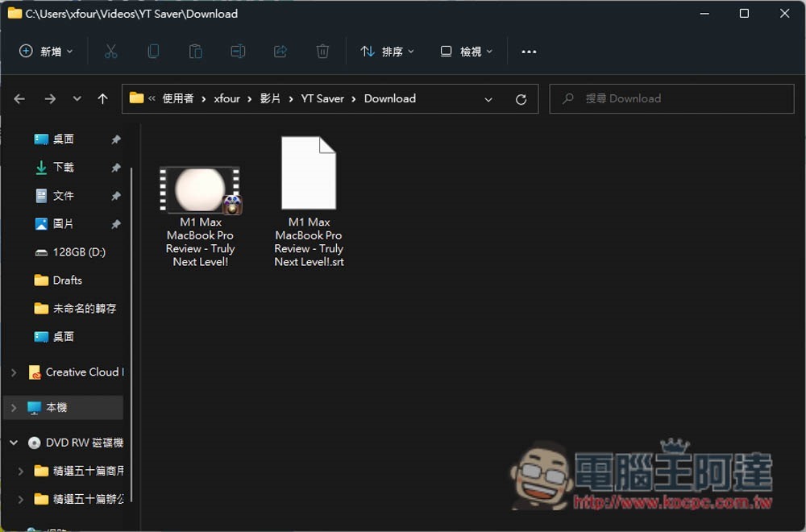
Task: Open 桌面 pinned in quick access
Action: point(63,139)
